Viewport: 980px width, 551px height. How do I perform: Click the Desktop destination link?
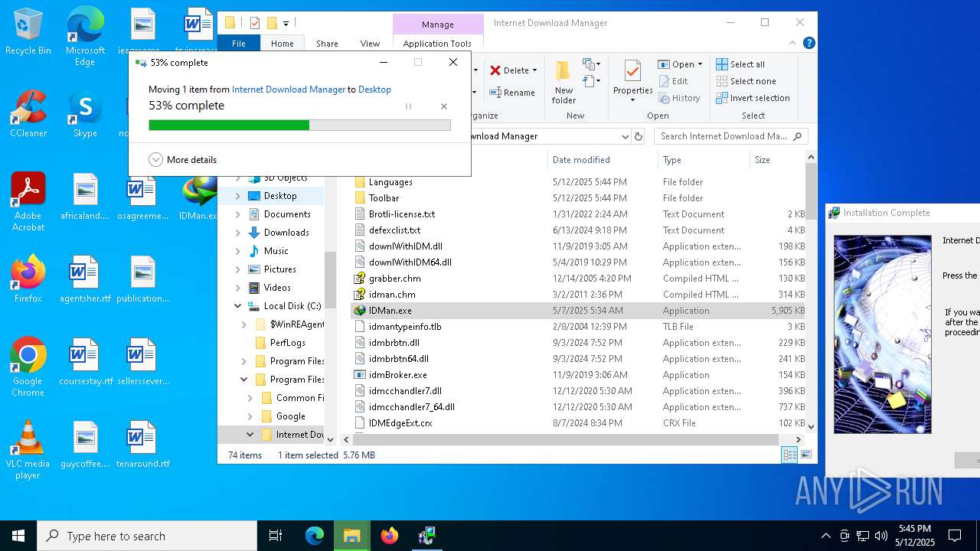374,90
